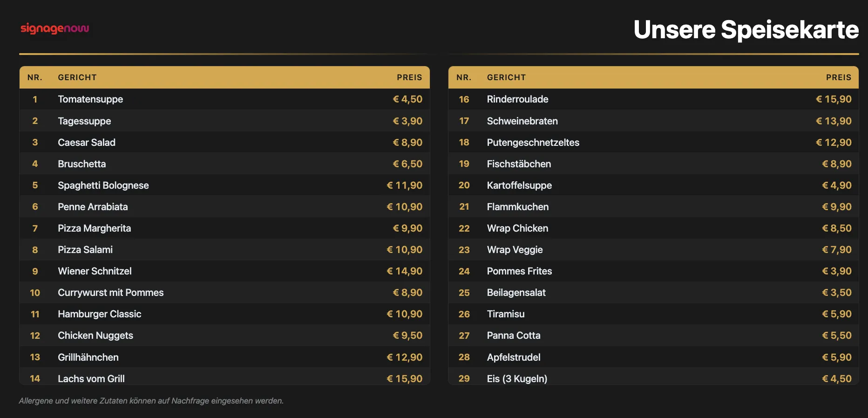The image size is (868, 418).
Task: Select Pizza Margherita entry
Action: click(x=95, y=228)
